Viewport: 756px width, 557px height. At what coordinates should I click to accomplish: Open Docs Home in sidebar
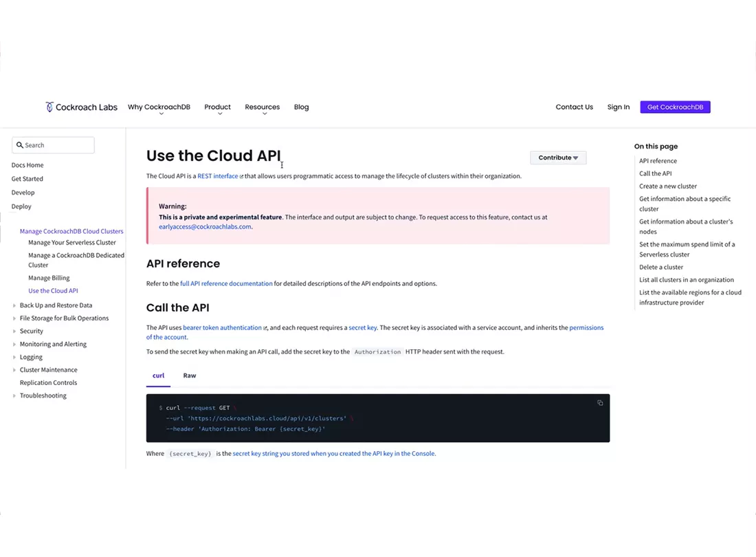pyautogui.click(x=27, y=165)
